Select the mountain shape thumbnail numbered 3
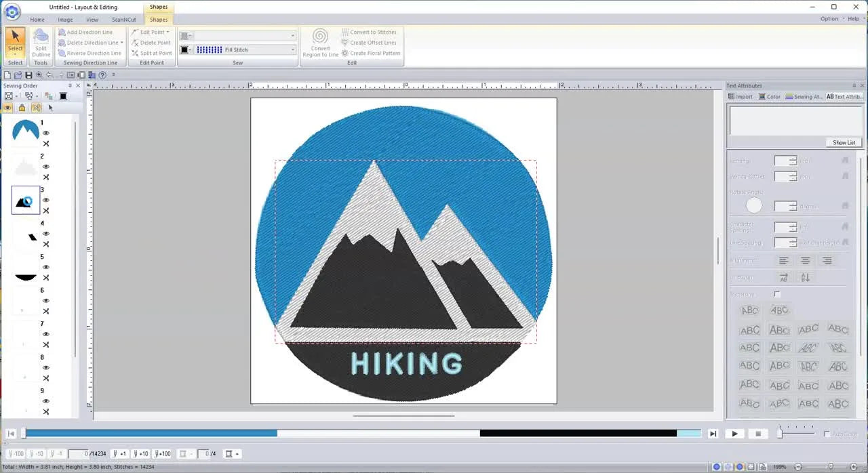The height and width of the screenshot is (473, 868). pos(24,201)
